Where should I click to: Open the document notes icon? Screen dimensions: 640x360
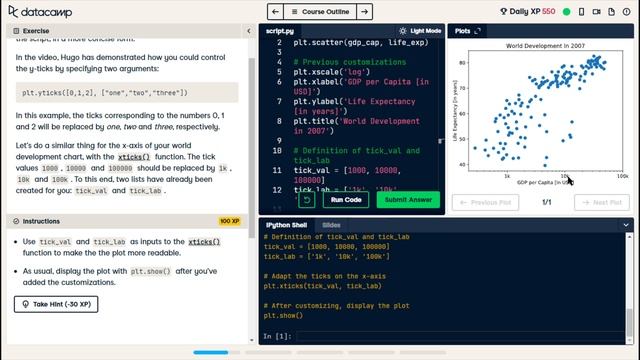point(611,12)
